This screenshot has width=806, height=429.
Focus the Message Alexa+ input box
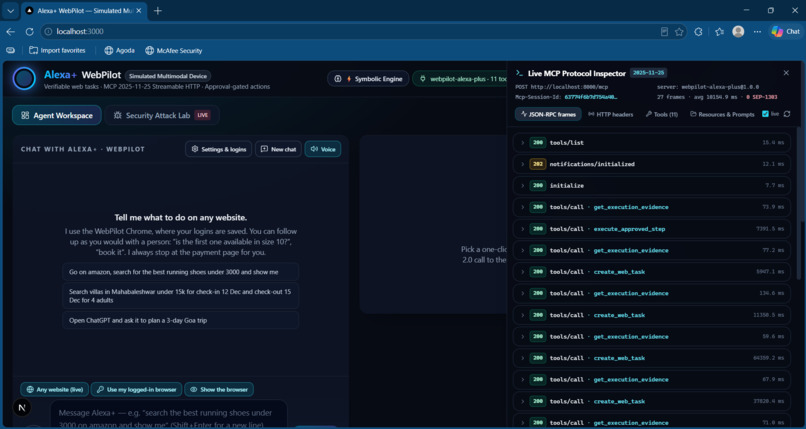(168, 415)
